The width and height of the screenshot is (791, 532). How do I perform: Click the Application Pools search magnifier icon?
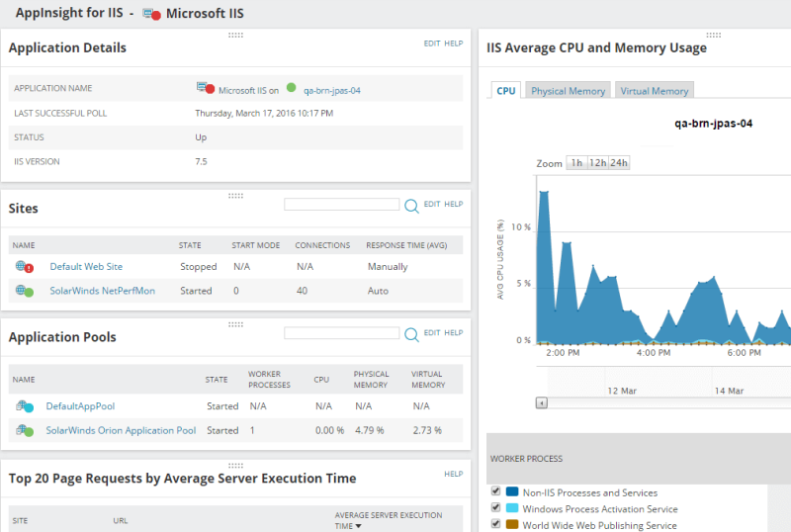(411, 334)
